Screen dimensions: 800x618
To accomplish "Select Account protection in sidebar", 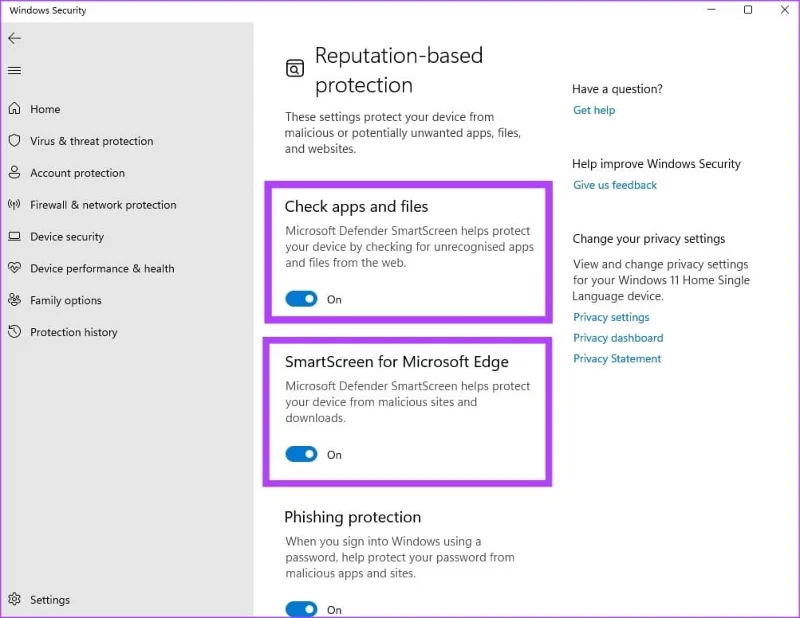I will click(x=77, y=174).
